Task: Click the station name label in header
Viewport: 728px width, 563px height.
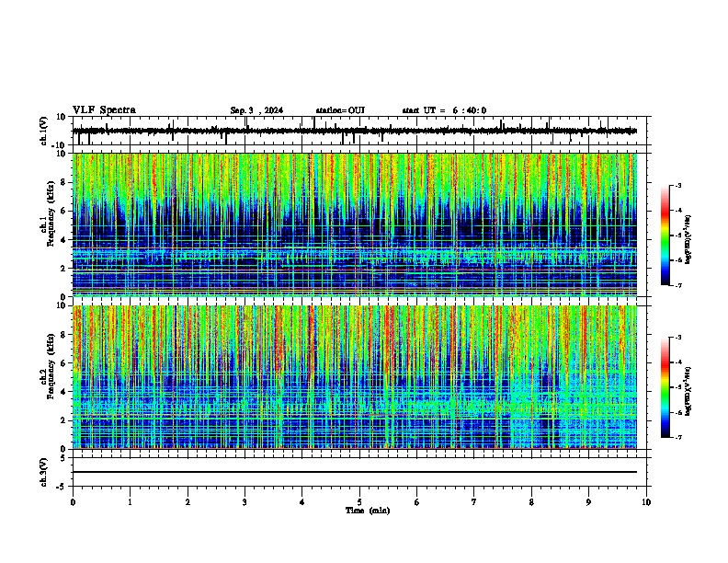Action: pyautogui.click(x=340, y=110)
